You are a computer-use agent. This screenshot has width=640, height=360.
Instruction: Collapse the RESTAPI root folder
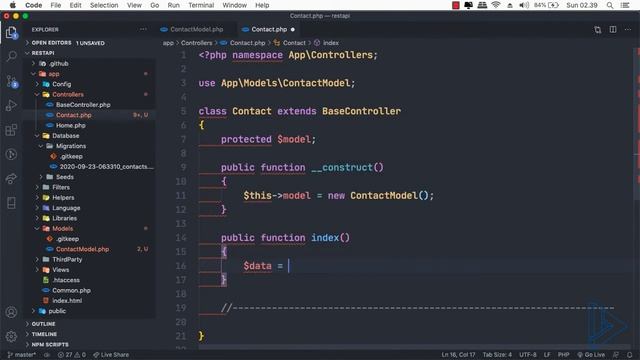[43, 53]
